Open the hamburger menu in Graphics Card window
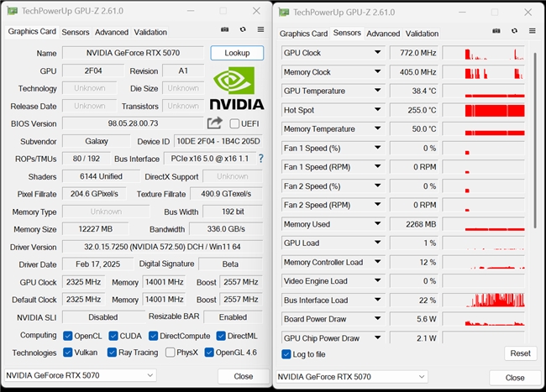This screenshot has height=392, width=546. (261, 31)
